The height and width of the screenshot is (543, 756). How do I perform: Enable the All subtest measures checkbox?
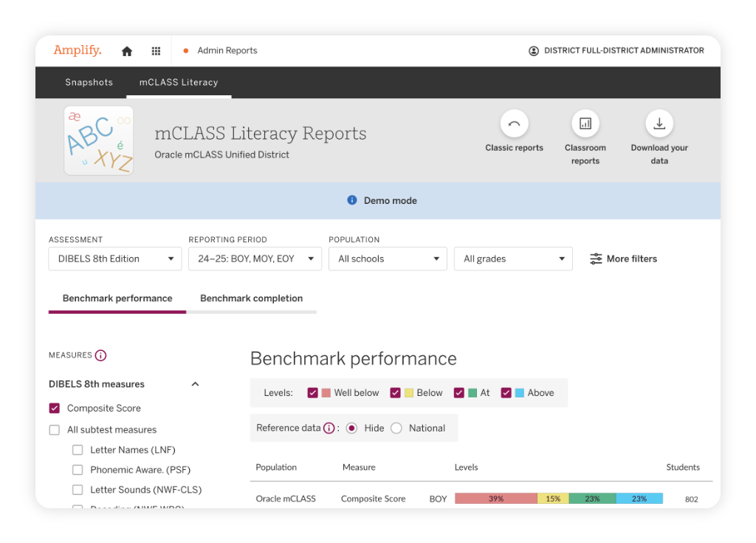[54, 429]
